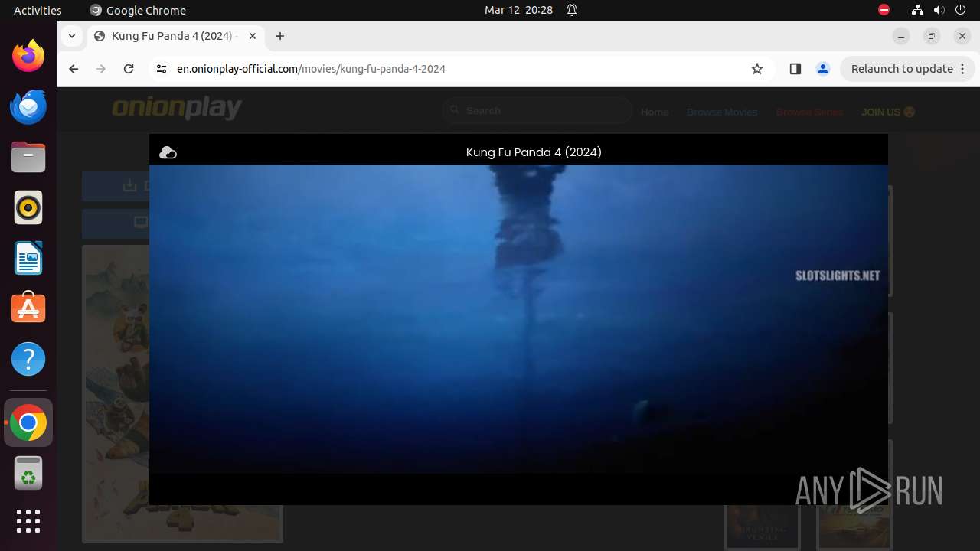Expand the tab search dropdown
Viewport: 980px width, 551px height.
coord(72,36)
